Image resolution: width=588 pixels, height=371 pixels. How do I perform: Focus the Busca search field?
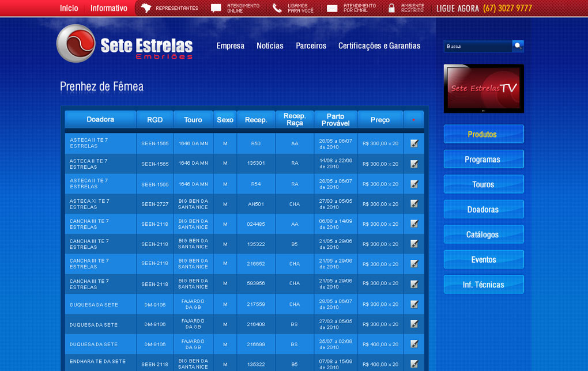[x=478, y=46]
